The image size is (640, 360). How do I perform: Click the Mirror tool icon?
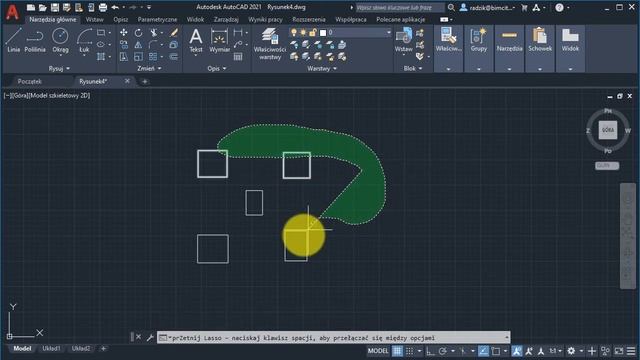click(x=139, y=44)
